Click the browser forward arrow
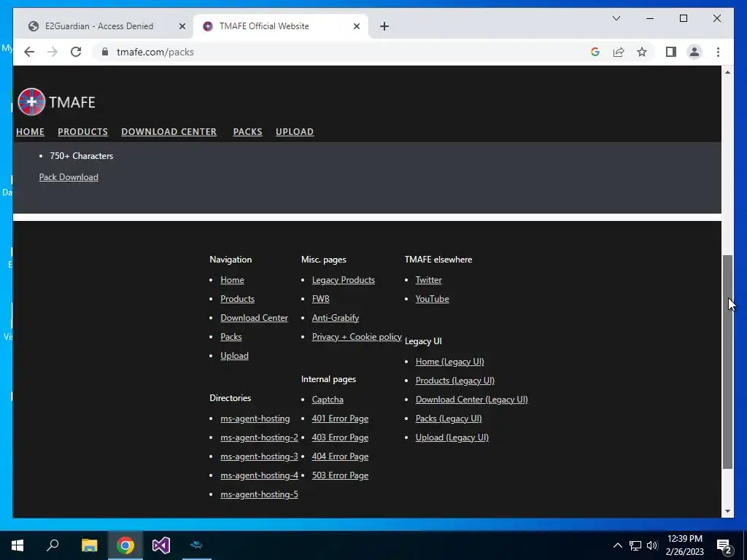This screenshot has height=560, width=747. click(x=53, y=52)
